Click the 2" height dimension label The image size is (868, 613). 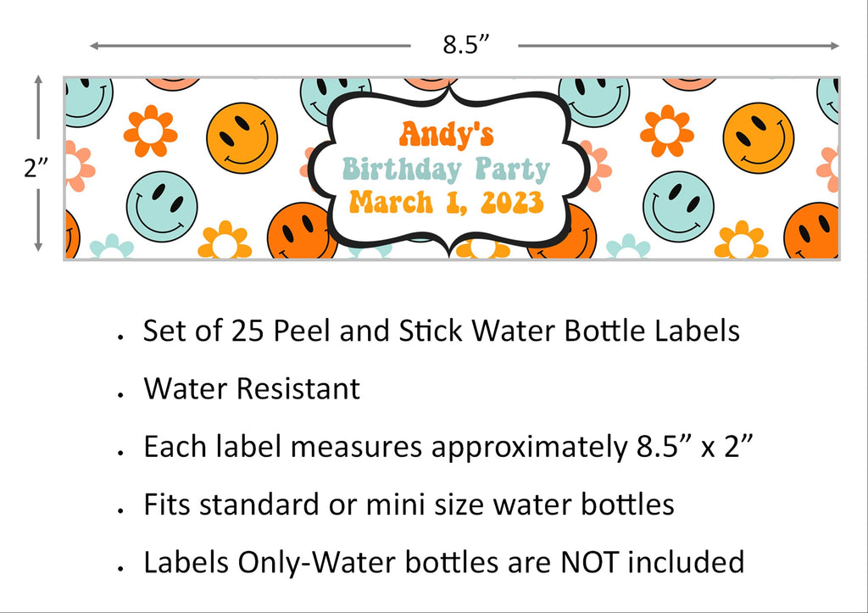coord(36,168)
